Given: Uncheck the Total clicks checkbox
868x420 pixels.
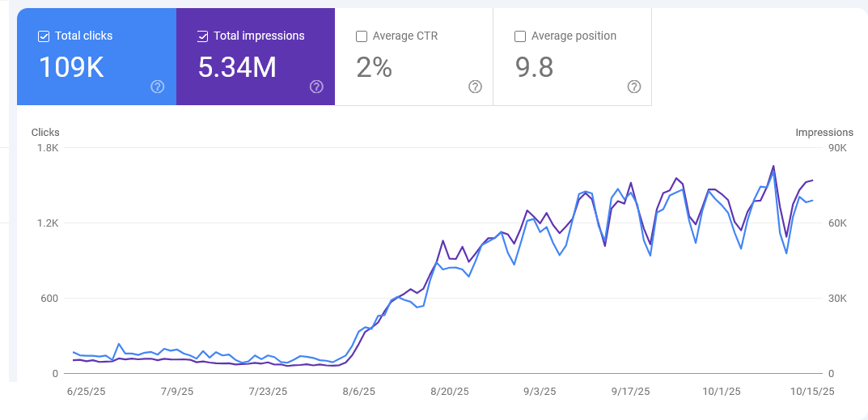Looking at the screenshot, I should pyautogui.click(x=44, y=36).
